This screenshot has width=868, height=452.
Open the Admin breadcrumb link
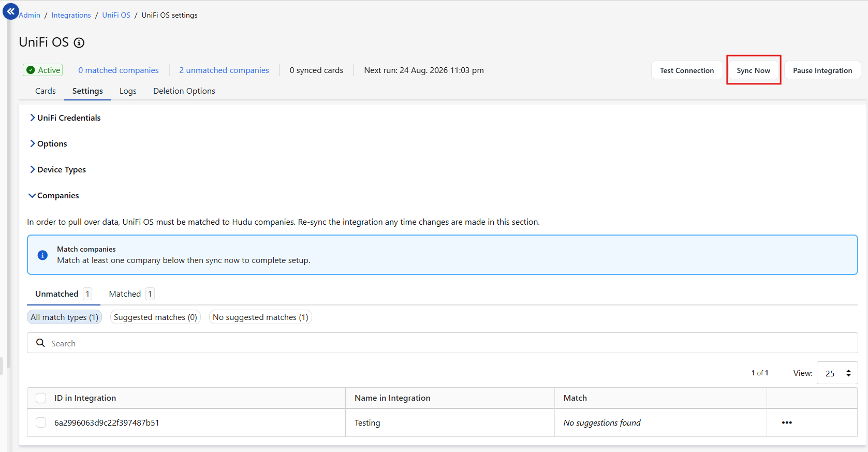pyautogui.click(x=30, y=15)
